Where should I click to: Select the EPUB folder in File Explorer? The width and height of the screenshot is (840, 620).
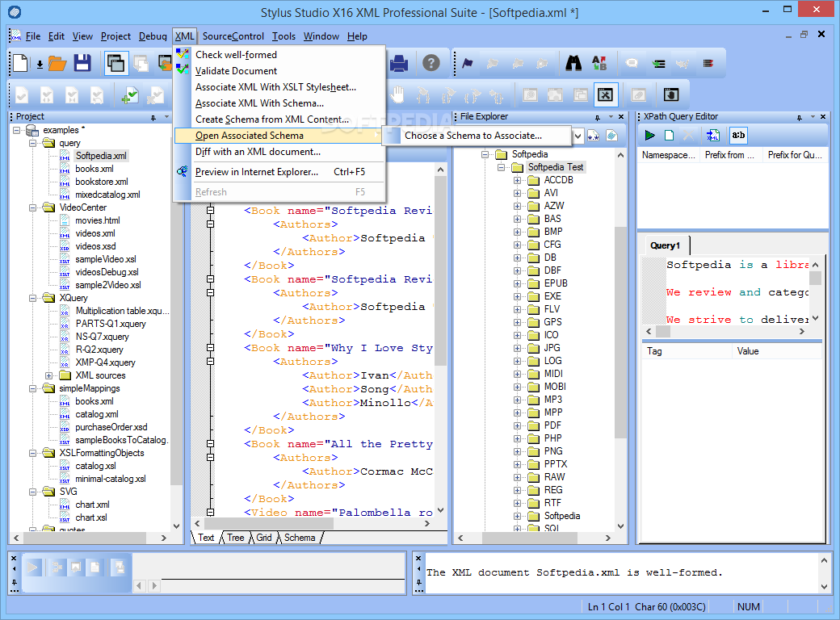pyautogui.click(x=556, y=283)
